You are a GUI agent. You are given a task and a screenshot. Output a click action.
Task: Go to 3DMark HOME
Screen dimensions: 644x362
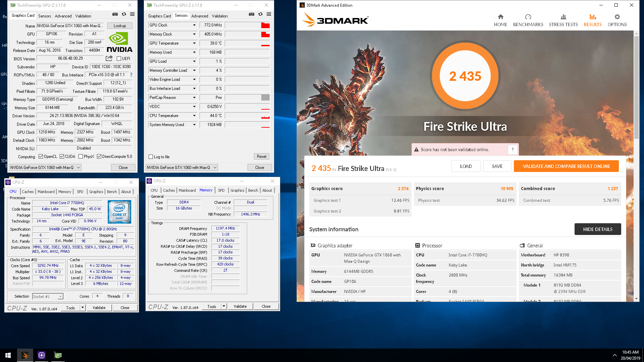[x=500, y=20]
